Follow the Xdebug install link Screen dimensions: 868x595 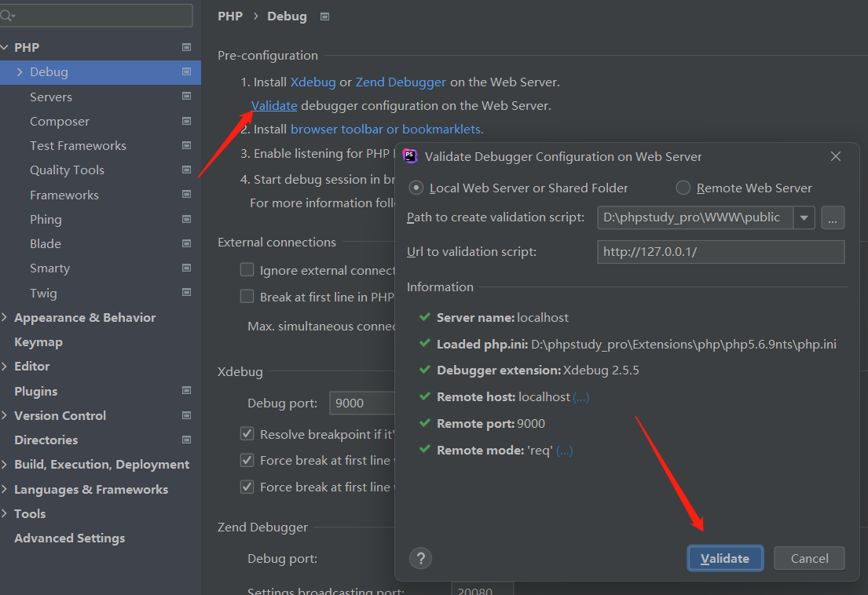[313, 82]
